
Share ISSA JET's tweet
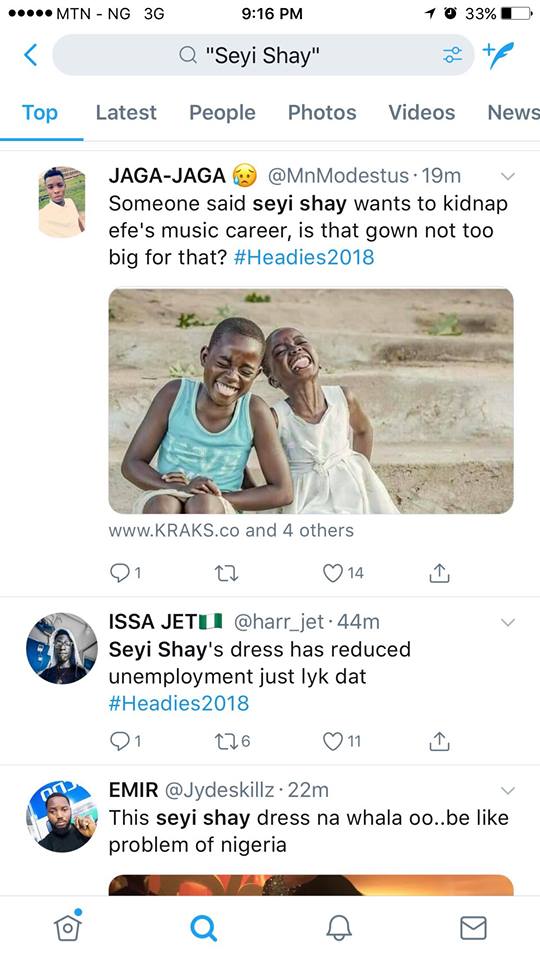439,741
